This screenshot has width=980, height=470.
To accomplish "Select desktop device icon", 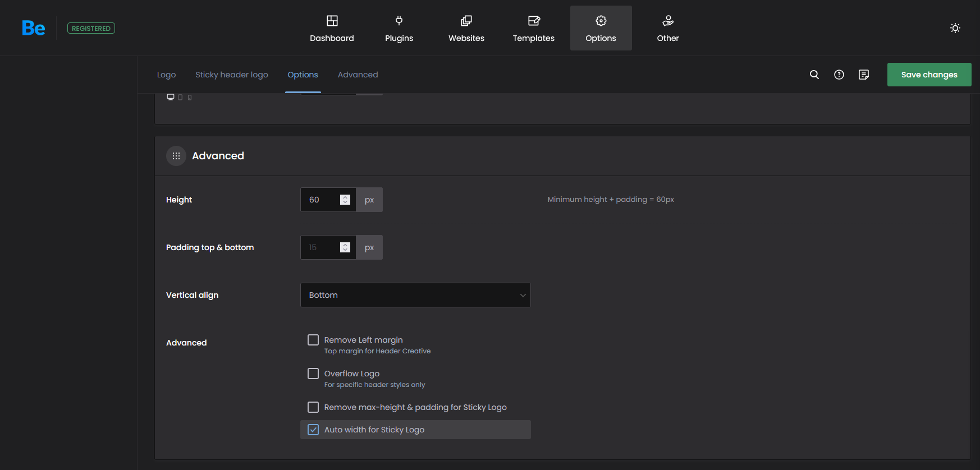I will click(171, 97).
